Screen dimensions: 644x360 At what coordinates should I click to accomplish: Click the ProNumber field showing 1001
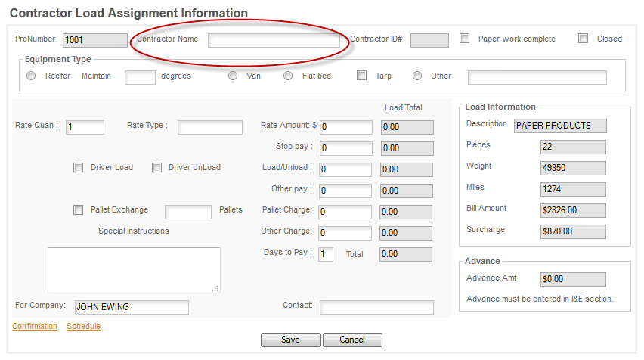click(x=95, y=40)
